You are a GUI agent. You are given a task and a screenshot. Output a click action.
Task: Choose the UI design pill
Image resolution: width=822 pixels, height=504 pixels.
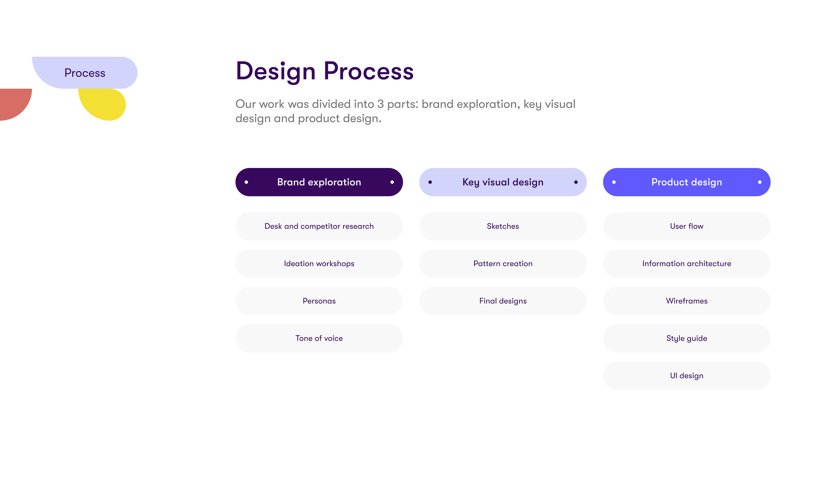coord(686,376)
